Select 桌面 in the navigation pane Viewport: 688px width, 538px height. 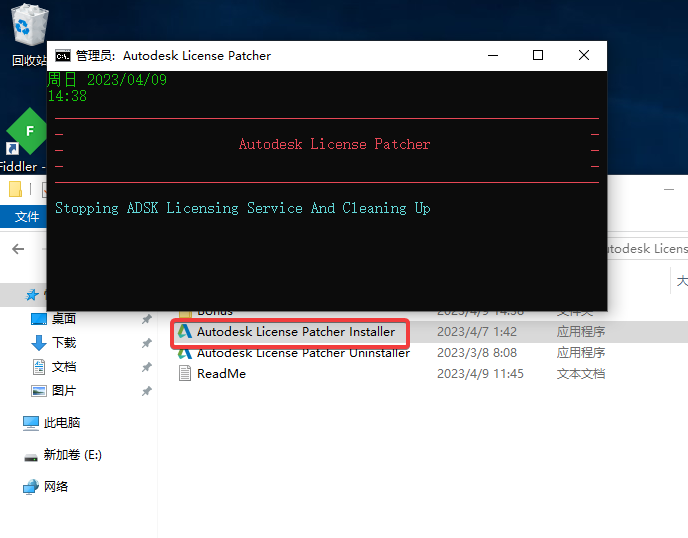(64, 319)
